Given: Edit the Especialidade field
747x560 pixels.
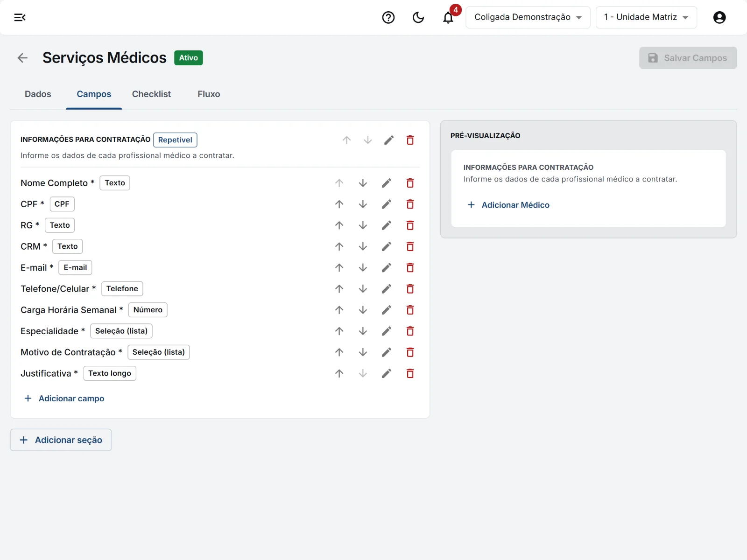Looking at the screenshot, I should click(x=387, y=331).
